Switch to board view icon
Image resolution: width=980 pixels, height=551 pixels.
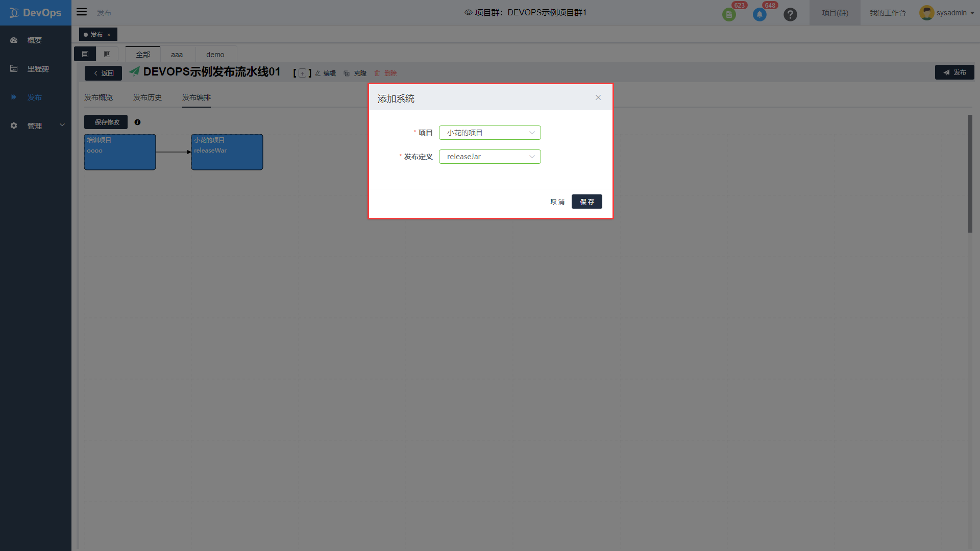(107, 54)
